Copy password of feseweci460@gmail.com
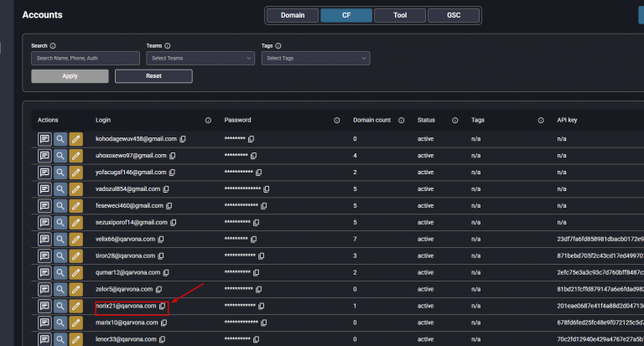This screenshot has height=346, width=644. click(263, 205)
